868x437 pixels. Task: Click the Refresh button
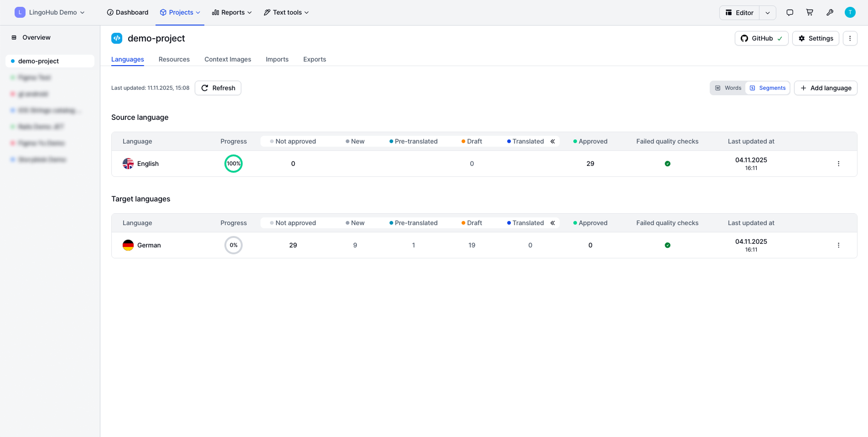pos(218,88)
